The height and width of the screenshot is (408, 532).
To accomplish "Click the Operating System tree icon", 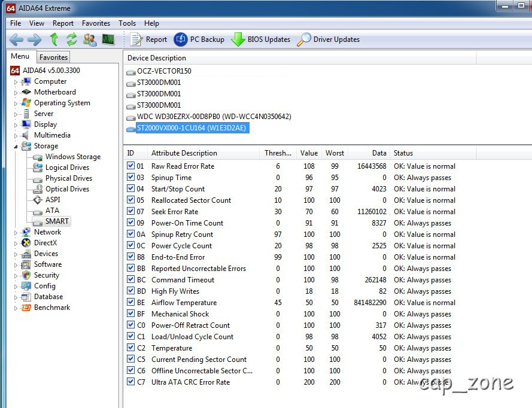I will click(x=26, y=103).
